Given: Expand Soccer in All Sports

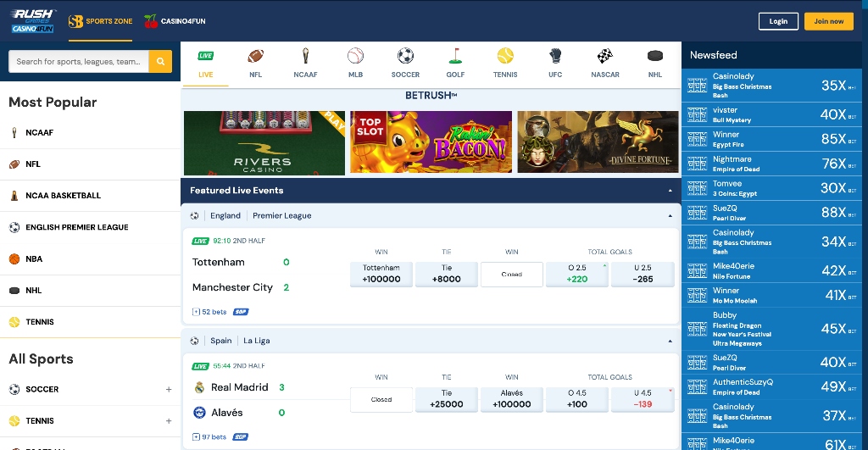Looking at the screenshot, I should point(169,390).
